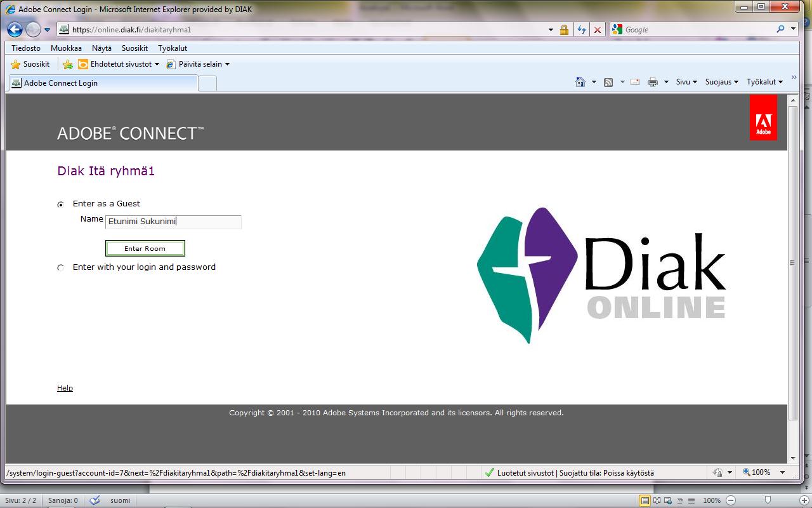The image size is (812, 508).
Task: Open the Tiedosto menu
Action: pyautogui.click(x=26, y=48)
